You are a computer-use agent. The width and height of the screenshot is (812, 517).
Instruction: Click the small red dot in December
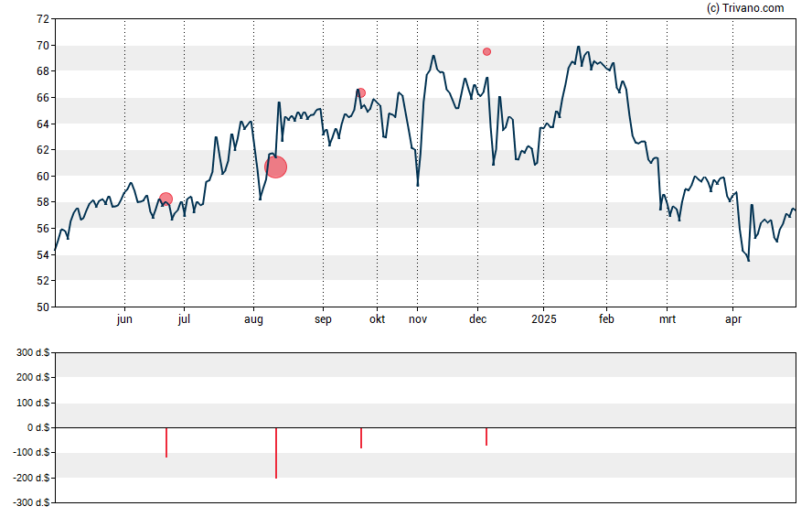click(x=486, y=52)
